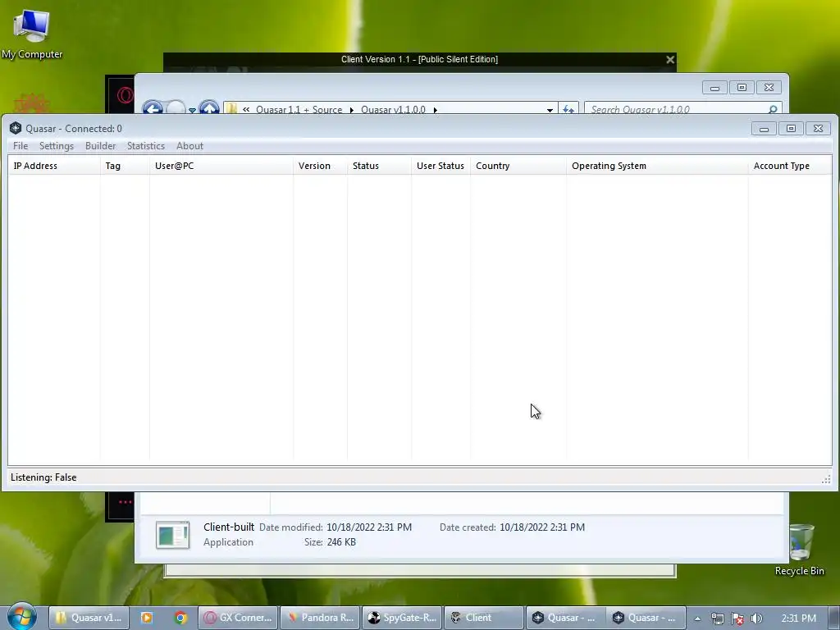Switch to second Quasar taskbar button
Screen dimensions: 840x630
(x=646, y=618)
